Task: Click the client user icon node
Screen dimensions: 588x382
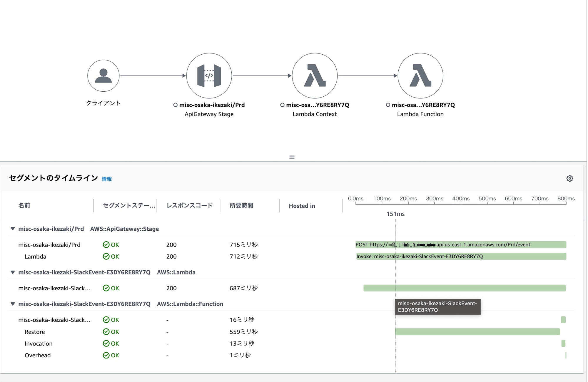Action: click(103, 76)
